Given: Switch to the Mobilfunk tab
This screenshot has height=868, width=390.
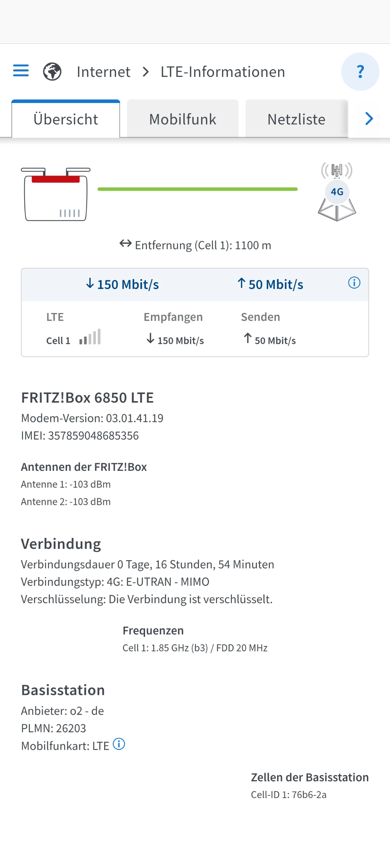Looking at the screenshot, I should [182, 119].
